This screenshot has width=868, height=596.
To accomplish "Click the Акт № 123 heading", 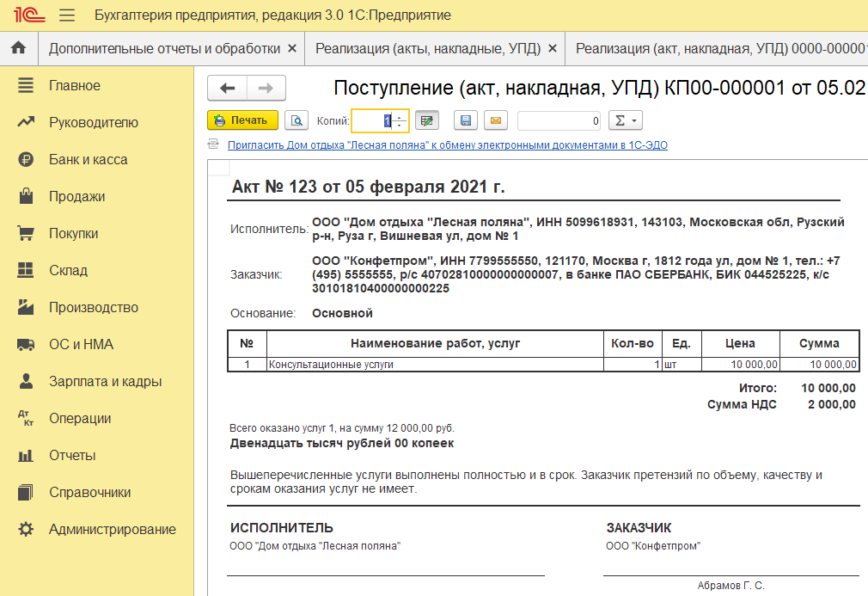I will tap(368, 187).
